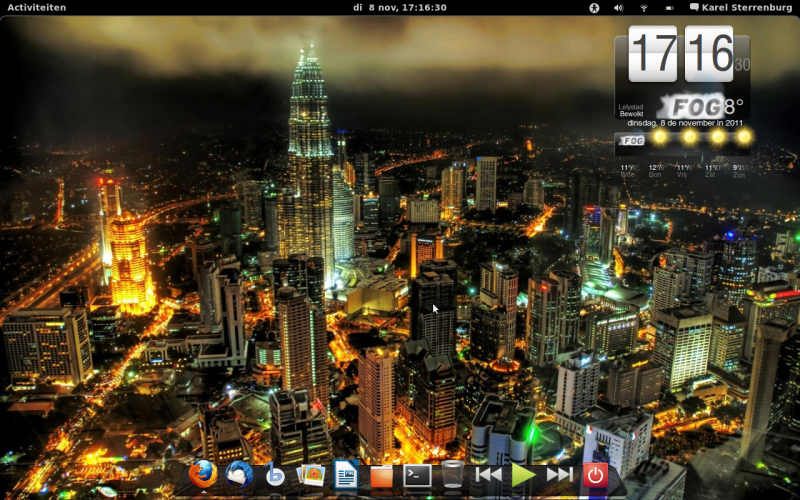
Task: Open the Wi-Fi network menu
Action: click(x=643, y=7)
